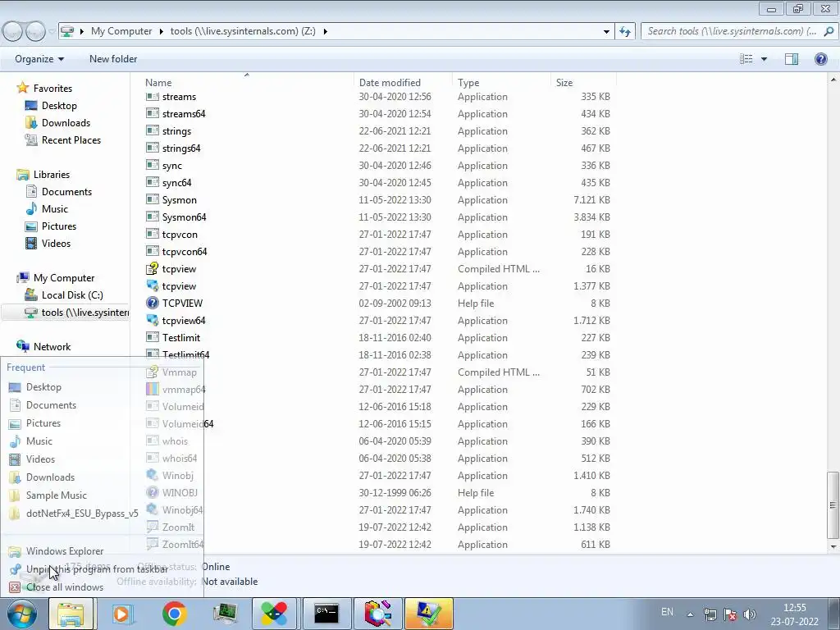Toggle the preview pane icon
840x630 pixels.
click(x=792, y=59)
